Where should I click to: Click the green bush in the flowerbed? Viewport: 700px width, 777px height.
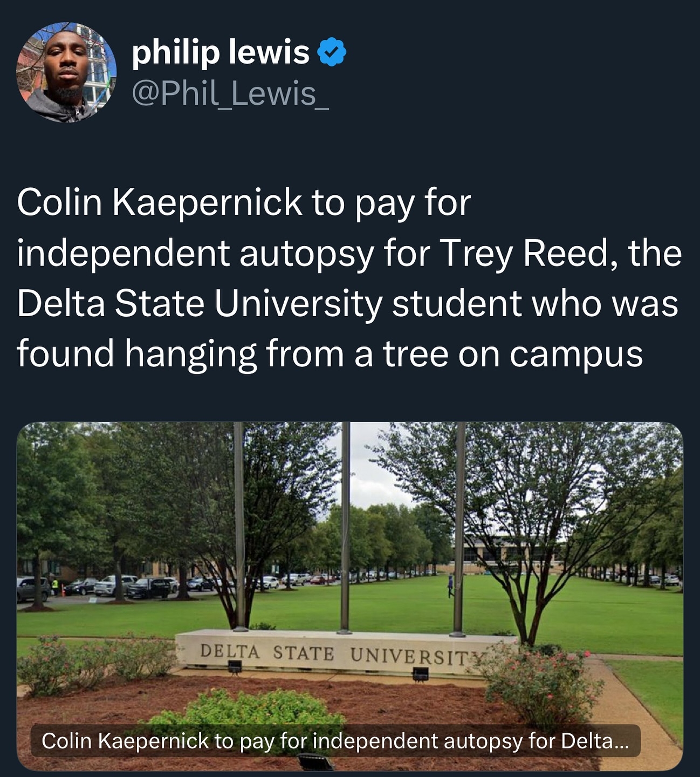(248, 710)
